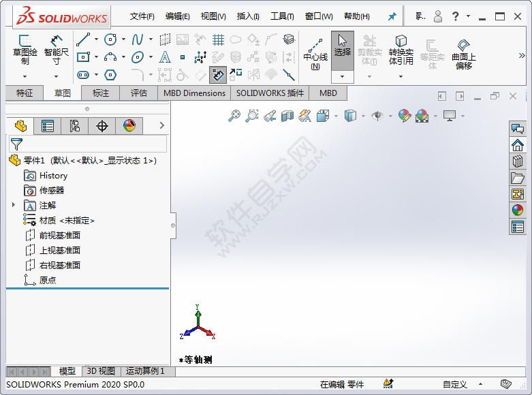The height and width of the screenshot is (395, 532).
Task: Select the Spline sketch tool
Action: click(x=137, y=39)
